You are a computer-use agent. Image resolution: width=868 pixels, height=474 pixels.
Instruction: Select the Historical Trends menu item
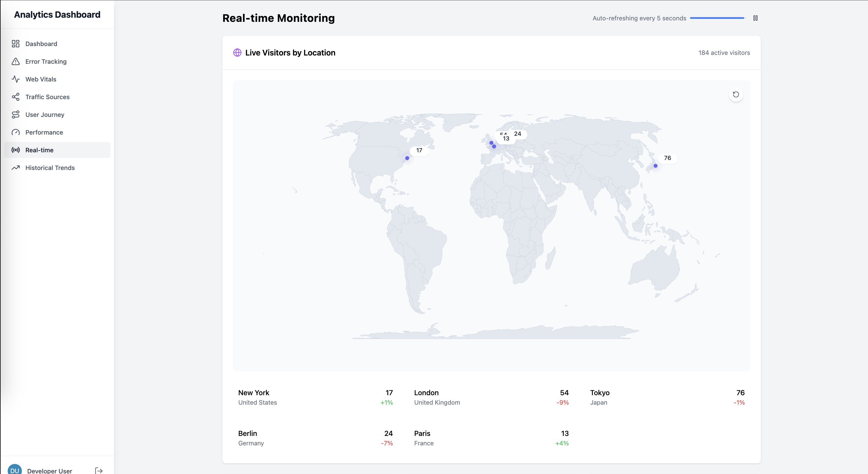pos(50,168)
